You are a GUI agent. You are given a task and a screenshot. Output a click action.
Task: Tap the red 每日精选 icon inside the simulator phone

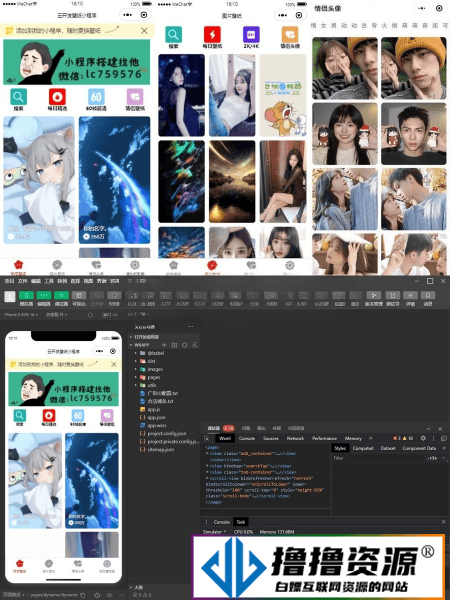tap(49, 417)
